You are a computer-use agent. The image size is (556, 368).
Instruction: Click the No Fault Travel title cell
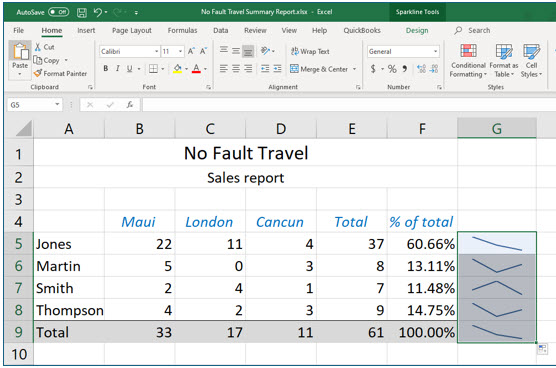[245, 153]
